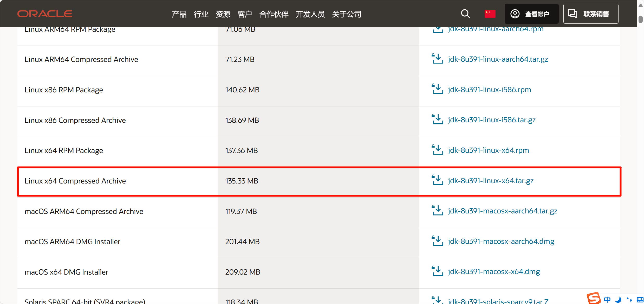Click download icon for jdk-8u391-linux-aarch64.tar.gz

(438, 59)
